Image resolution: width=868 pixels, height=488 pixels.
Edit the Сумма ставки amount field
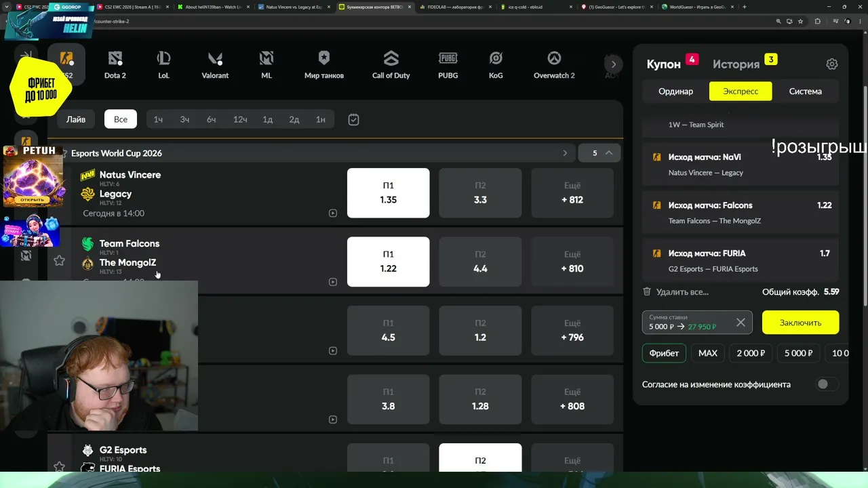tap(697, 323)
